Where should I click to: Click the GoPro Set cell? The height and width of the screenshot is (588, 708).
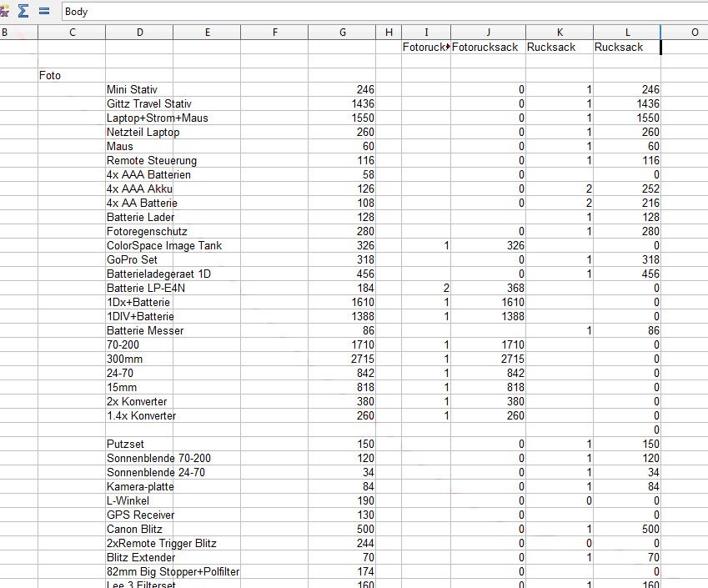(x=132, y=259)
